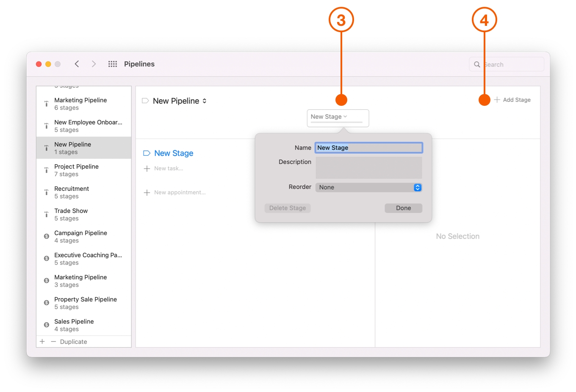Click the plus icon beside Add Stage
The height and width of the screenshot is (392, 576).
pos(497,100)
